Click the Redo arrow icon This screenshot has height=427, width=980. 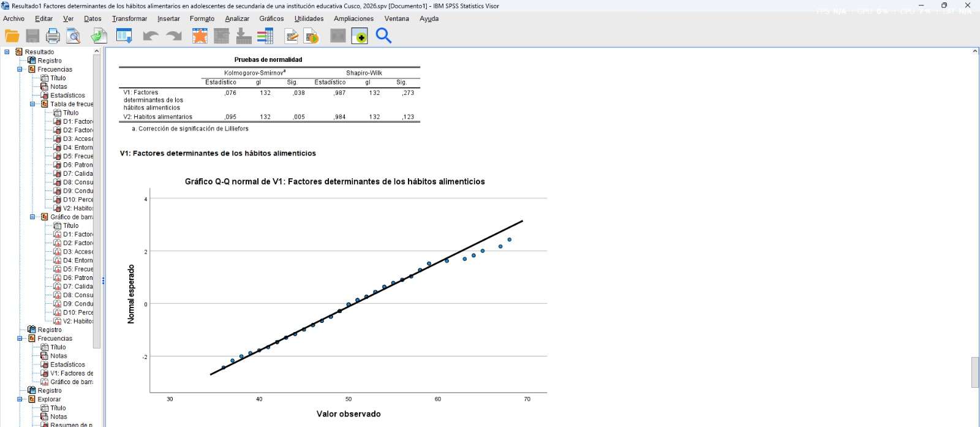(174, 36)
